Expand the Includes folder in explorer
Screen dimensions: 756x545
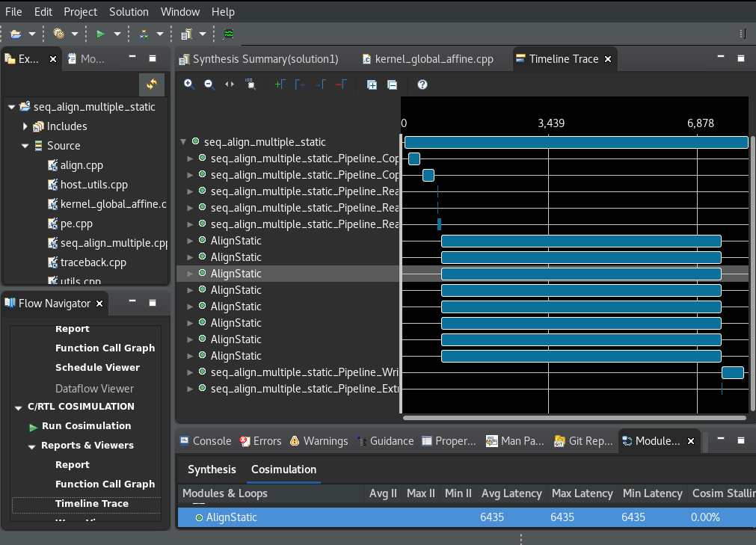pos(25,126)
